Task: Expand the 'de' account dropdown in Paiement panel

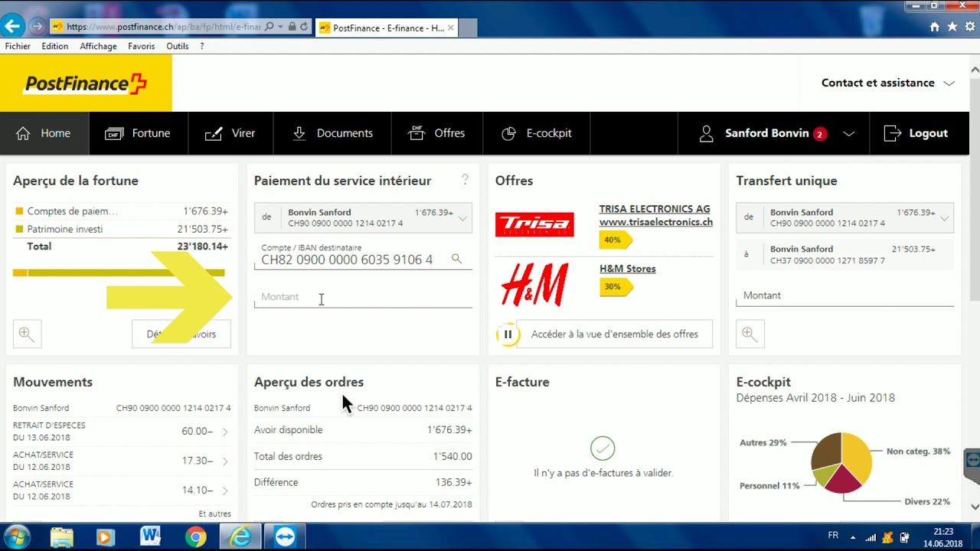Action: [462, 217]
